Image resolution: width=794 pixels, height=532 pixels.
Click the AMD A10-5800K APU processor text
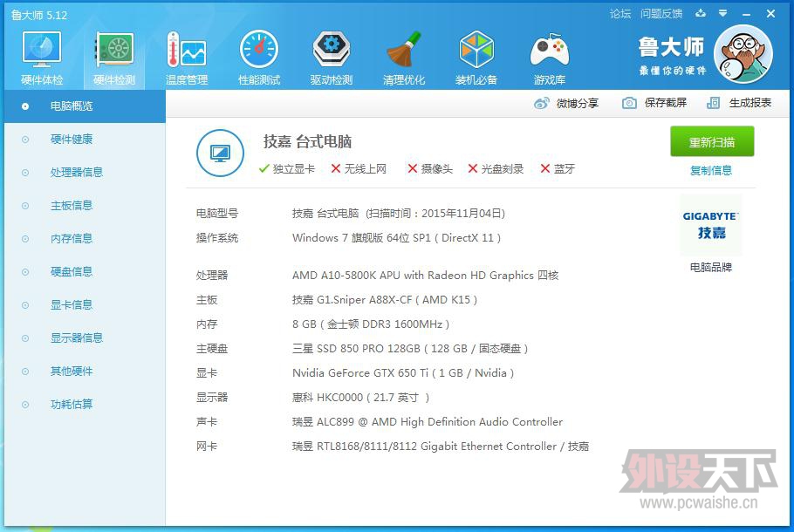pos(426,276)
